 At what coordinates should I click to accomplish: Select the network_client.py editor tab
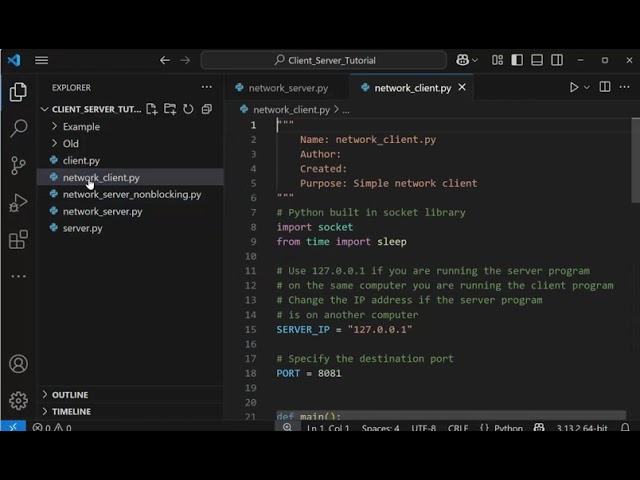[412, 88]
